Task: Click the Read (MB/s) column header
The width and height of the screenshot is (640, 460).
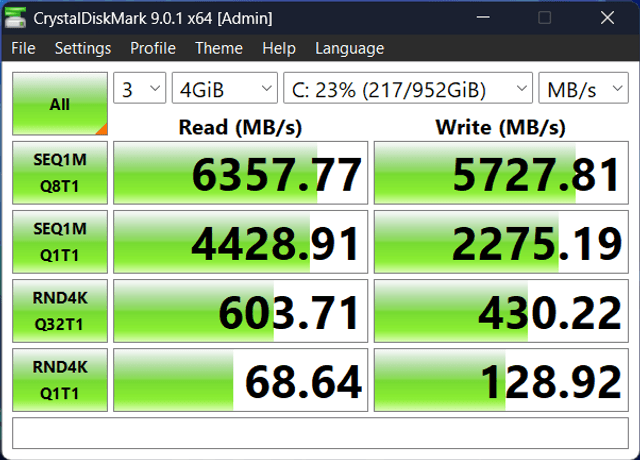Action: 240,127
